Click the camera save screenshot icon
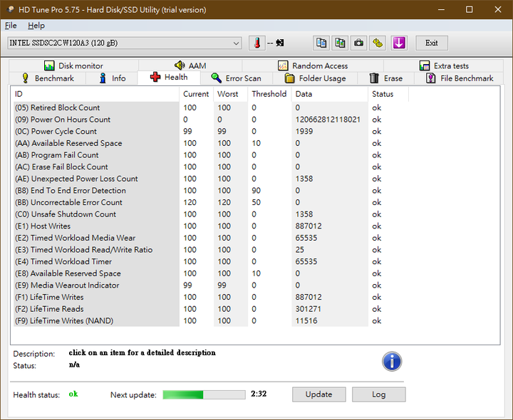The height and width of the screenshot is (420, 513). (359, 43)
